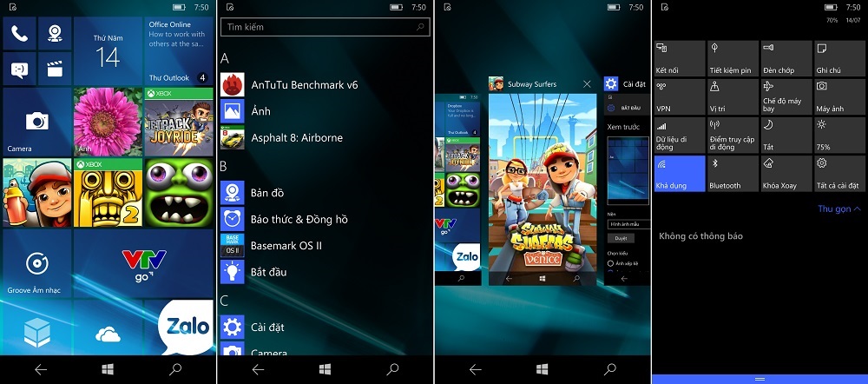Open Báo thức & Đồng hồ app
Image resolution: width=868 pixels, height=384 pixels.
(325, 219)
